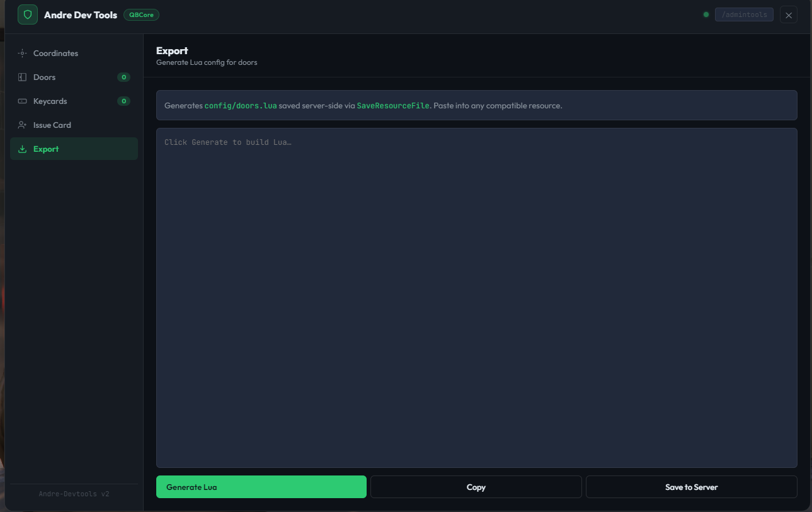Select the Export sidebar item
This screenshot has height=512, width=812.
pos(74,149)
